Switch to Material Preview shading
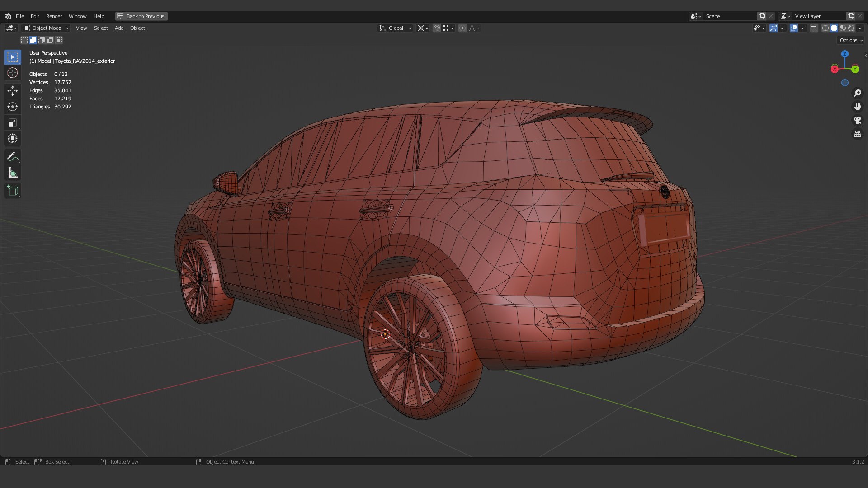The height and width of the screenshot is (488, 868). (843, 28)
